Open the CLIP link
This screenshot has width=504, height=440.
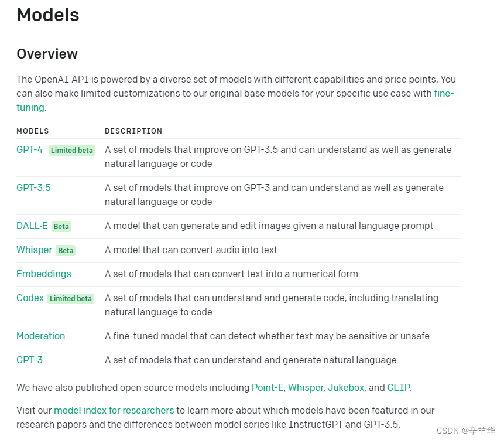399,388
